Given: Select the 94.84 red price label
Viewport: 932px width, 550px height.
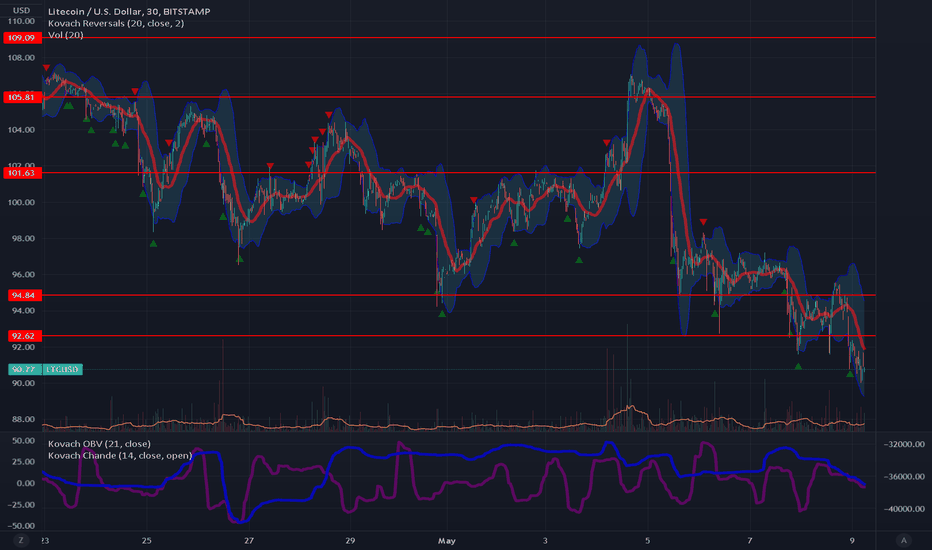Looking at the screenshot, I should 24,295.
